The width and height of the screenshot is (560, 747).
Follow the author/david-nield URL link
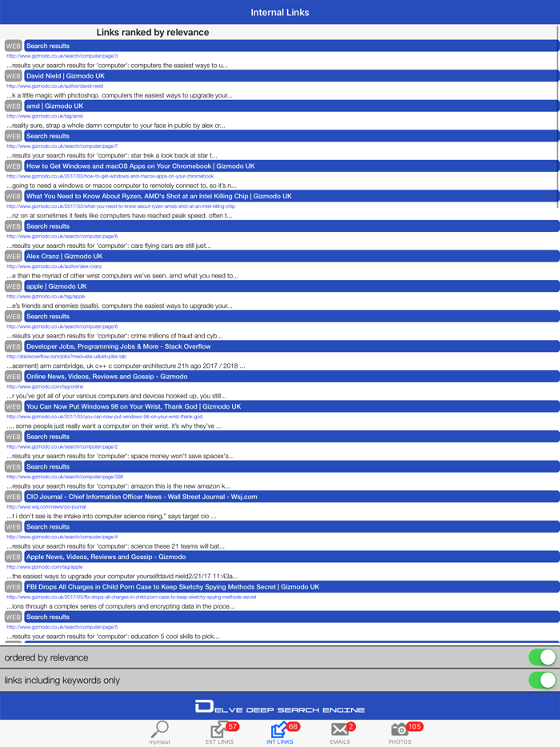click(55, 86)
